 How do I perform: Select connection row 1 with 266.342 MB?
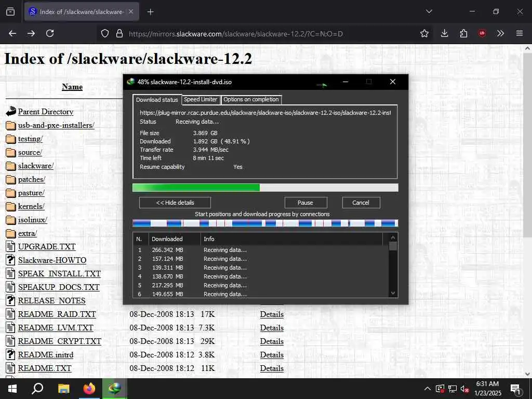(x=261, y=250)
